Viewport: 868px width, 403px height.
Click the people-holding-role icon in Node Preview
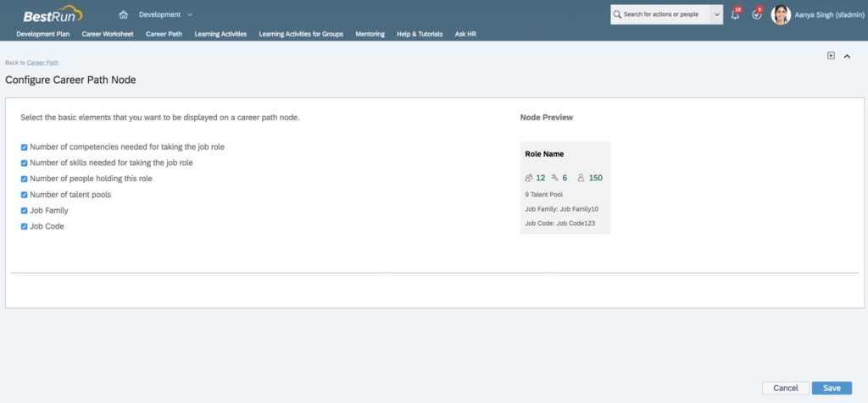point(581,178)
